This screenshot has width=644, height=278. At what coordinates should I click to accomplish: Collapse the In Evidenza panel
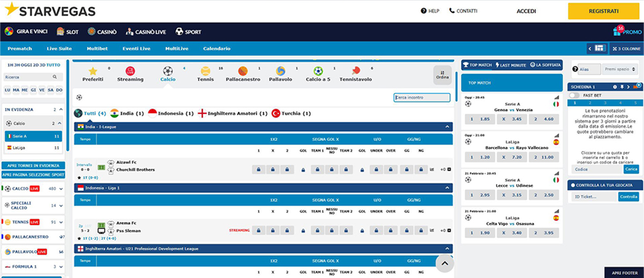pyautogui.click(x=61, y=109)
